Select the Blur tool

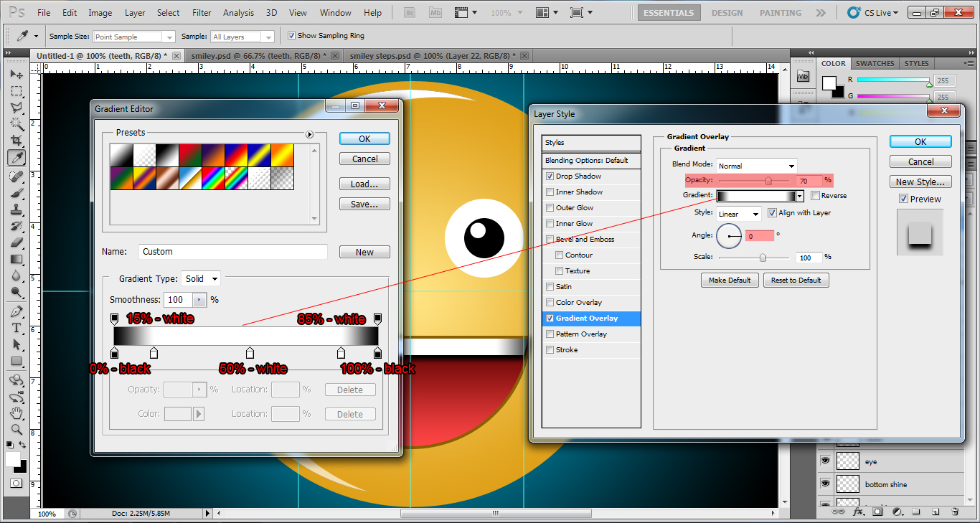point(17,275)
